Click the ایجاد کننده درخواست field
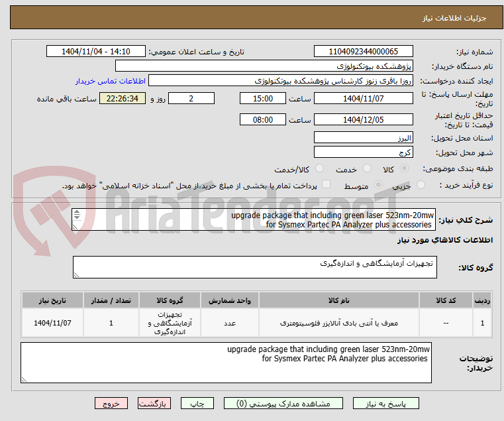Viewport: 504px width, 421px height. [281, 80]
